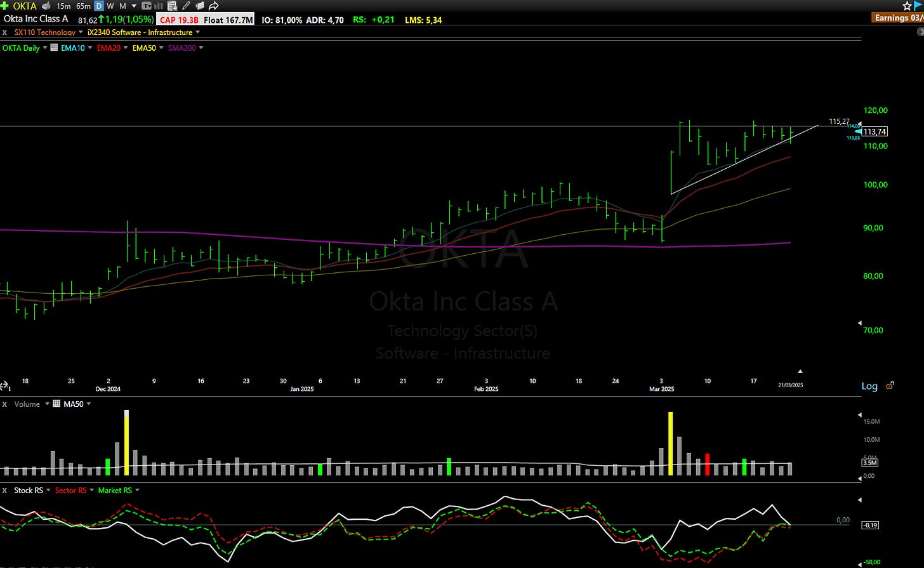Click the 21/03/2025 date label

point(791,385)
